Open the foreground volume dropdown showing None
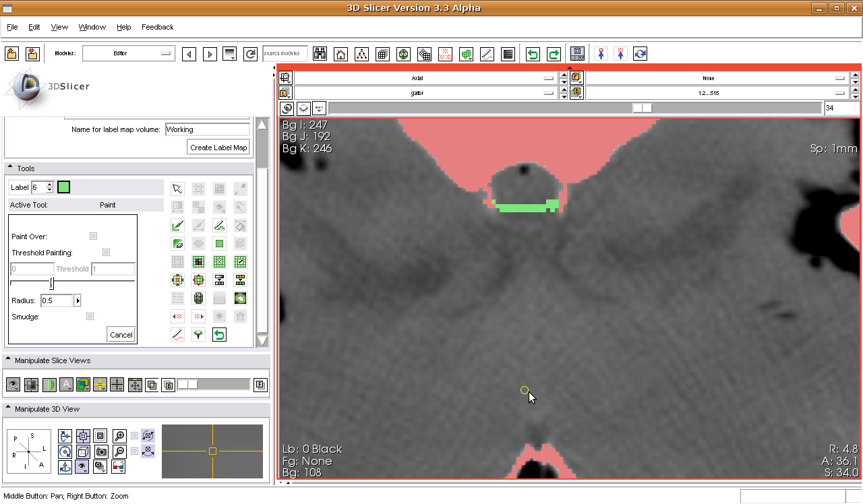 point(717,78)
